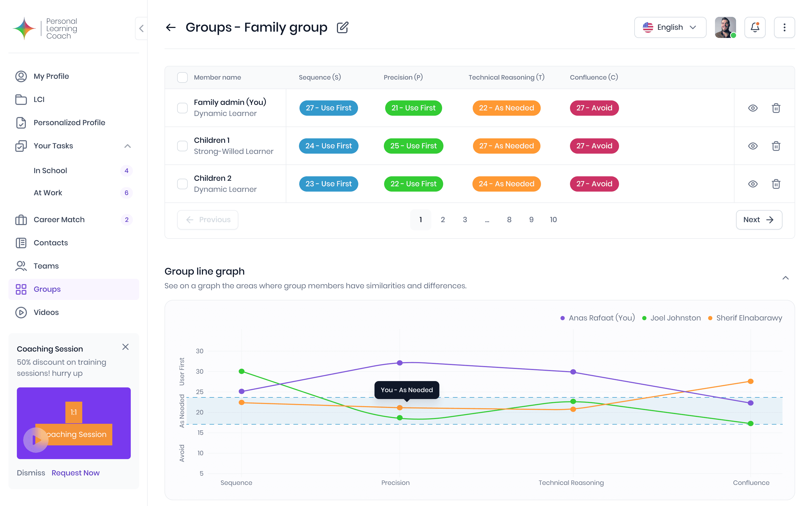
Task: Go to page 8
Action: pos(509,220)
